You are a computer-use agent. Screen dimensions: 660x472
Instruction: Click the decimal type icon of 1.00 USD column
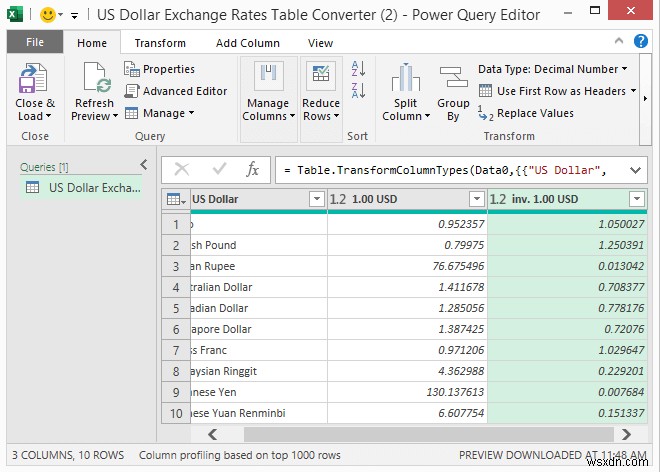pos(338,199)
